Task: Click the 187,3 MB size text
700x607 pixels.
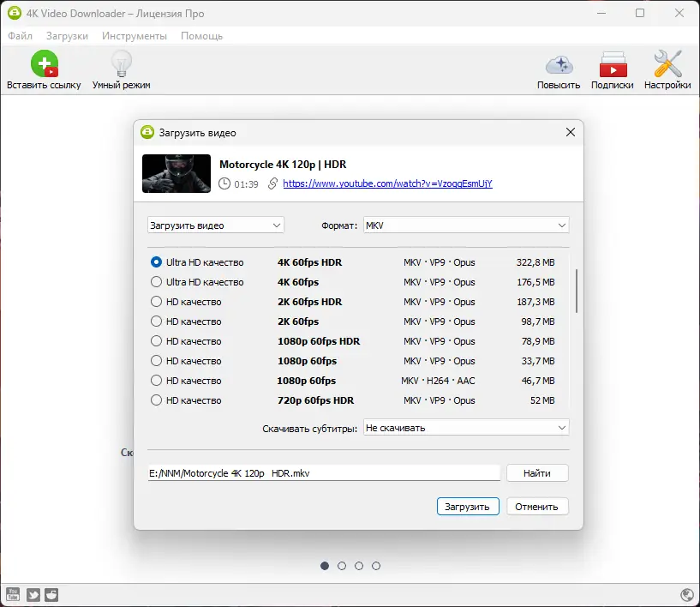Action: tap(535, 302)
